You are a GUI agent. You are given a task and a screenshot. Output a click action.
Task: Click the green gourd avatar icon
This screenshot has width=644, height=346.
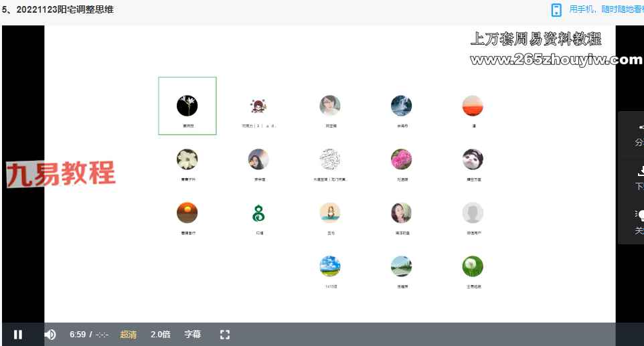tap(258, 213)
